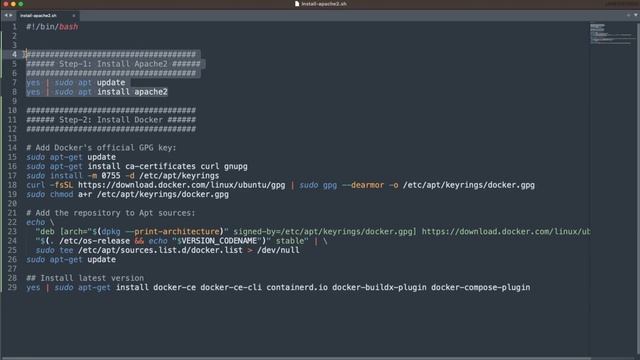Click 'Step-2: Install Docker' comment text
The image size is (640, 360).
pos(111,120)
